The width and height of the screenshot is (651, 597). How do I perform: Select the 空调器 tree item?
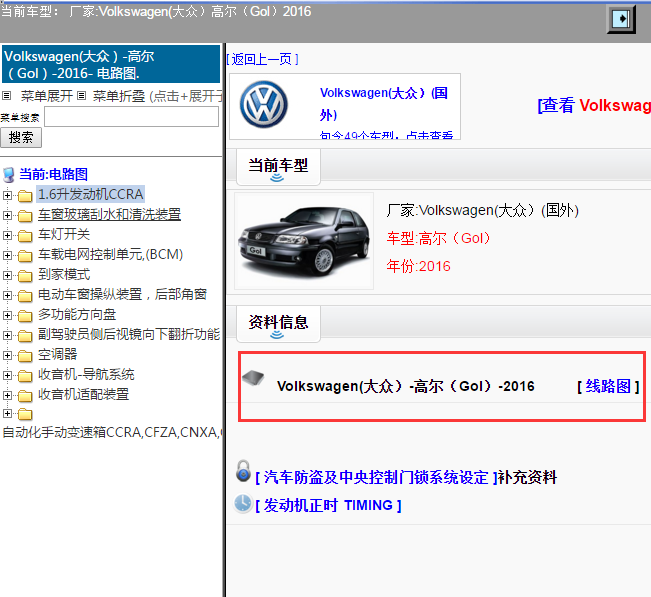(x=57, y=355)
